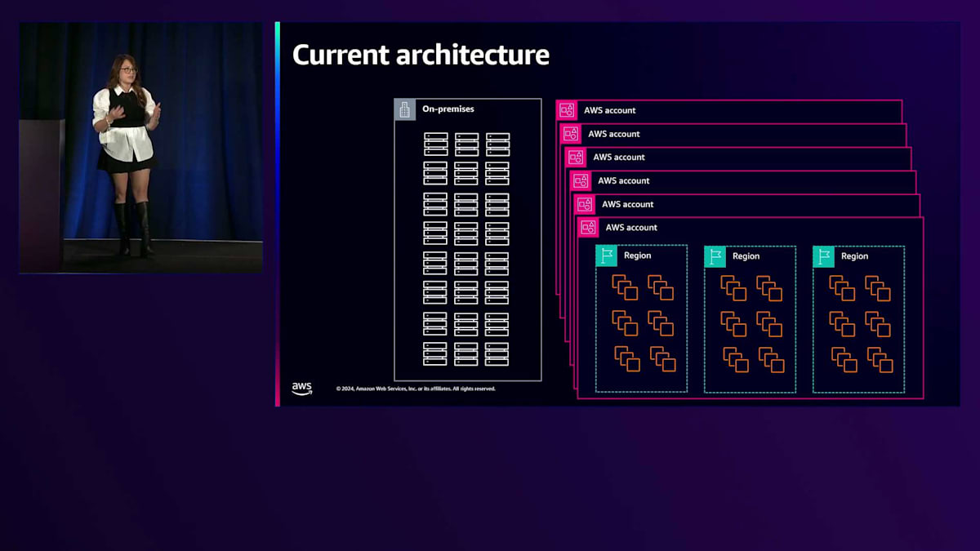Click the middle 'Region' label

[x=746, y=256]
